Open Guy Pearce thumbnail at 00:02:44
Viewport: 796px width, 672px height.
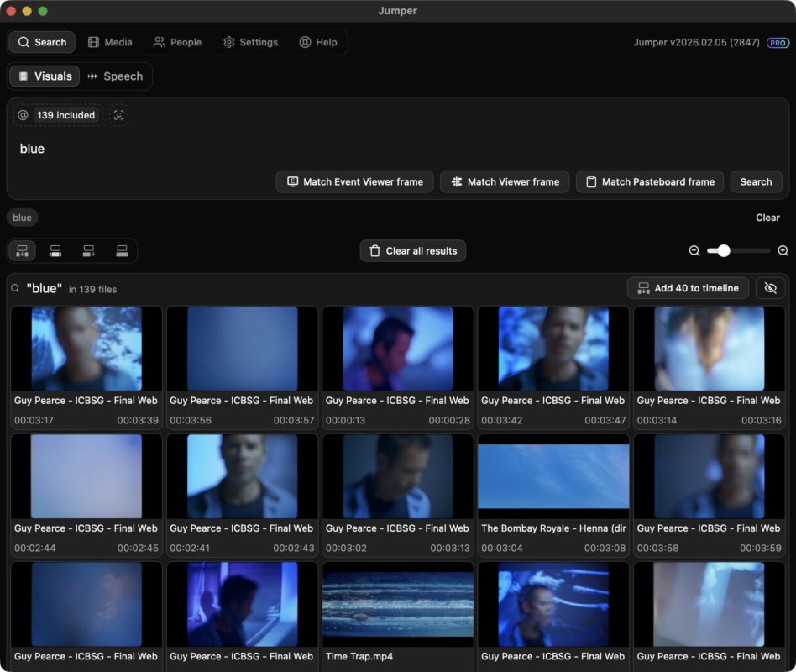click(x=86, y=476)
